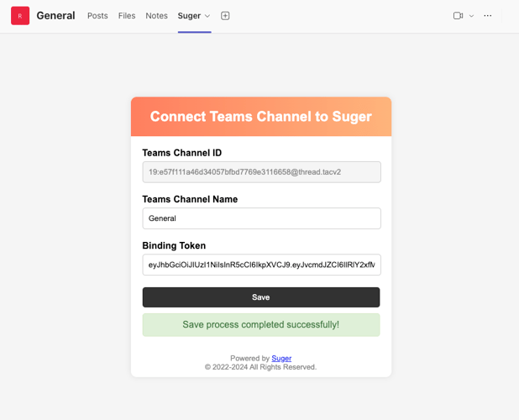519x420 pixels.
Task: Open the Suger link in footer
Action: coord(281,359)
